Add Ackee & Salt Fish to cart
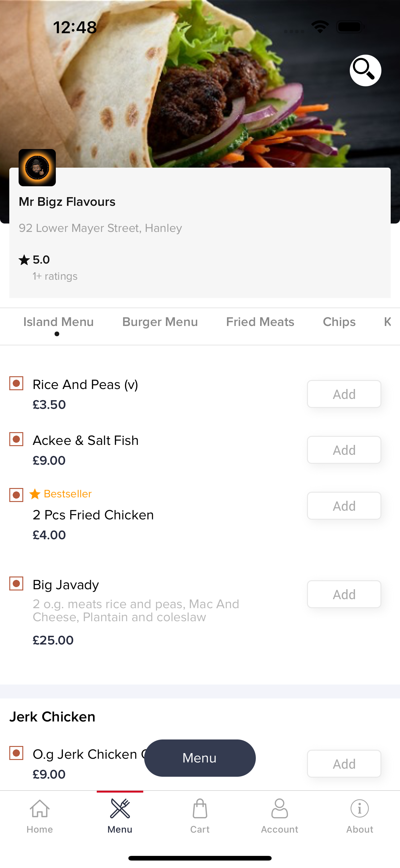The height and width of the screenshot is (868, 400). point(344,450)
